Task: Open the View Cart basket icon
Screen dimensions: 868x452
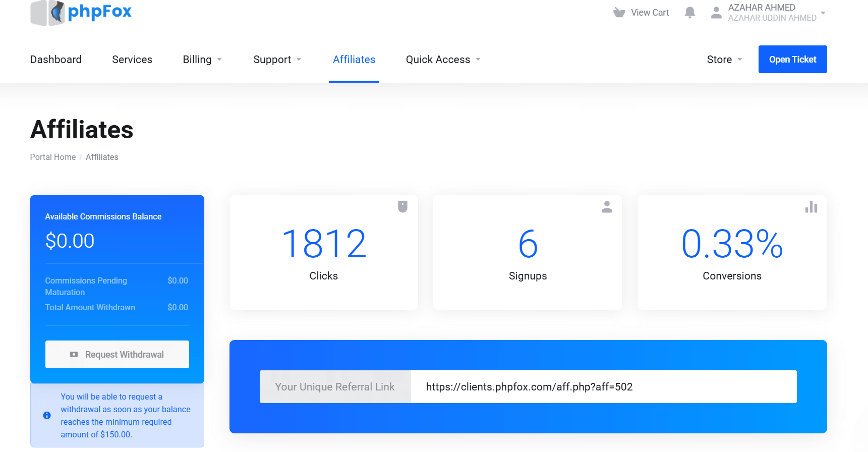Action: pyautogui.click(x=619, y=13)
